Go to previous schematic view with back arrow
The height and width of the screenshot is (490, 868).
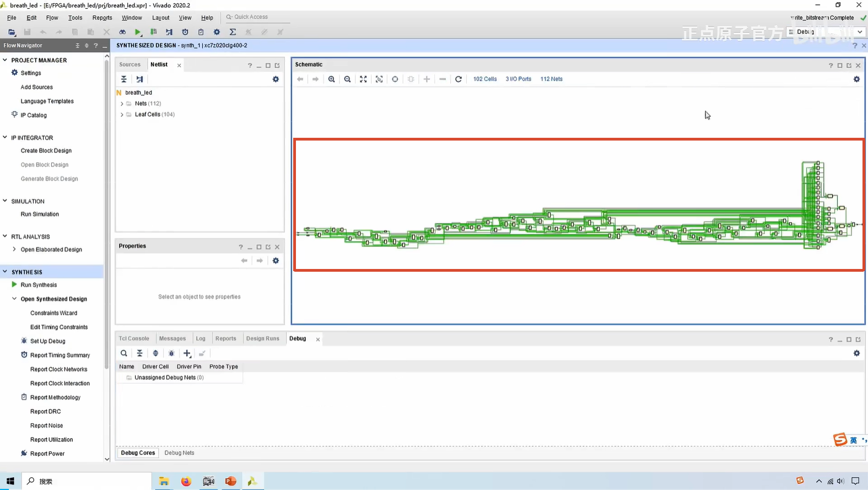(300, 79)
